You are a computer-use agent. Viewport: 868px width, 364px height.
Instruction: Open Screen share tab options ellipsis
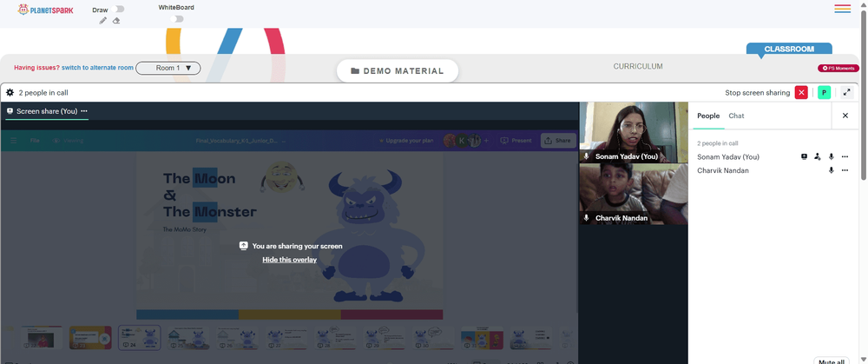click(x=84, y=111)
